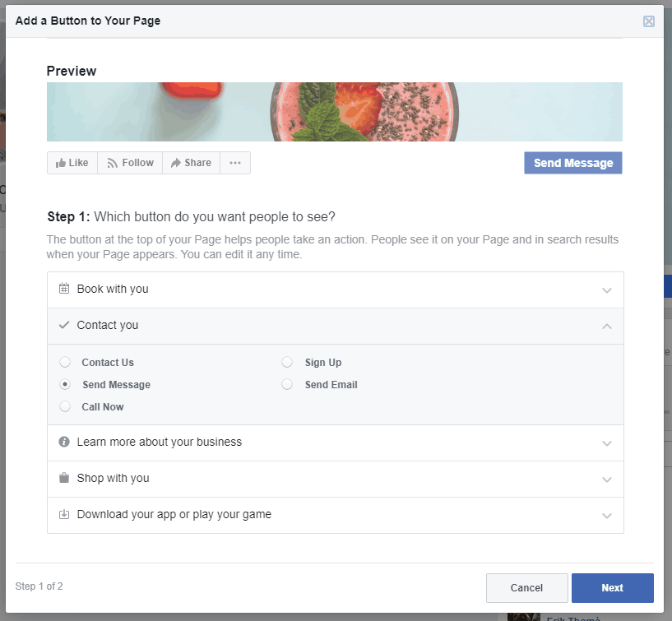The image size is (672, 621).
Task: Select the Sign Up radio option
Action: point(287,363)
